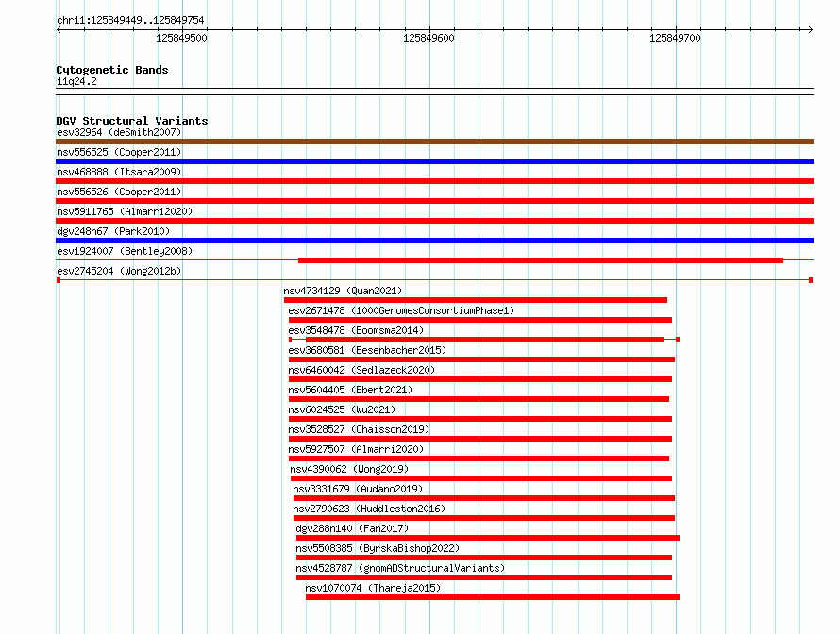Viewport: 840px width, 634px height.
Task: Click nsv5508385 (ByrskaBishop2022) label
Action: click(378, 548)
